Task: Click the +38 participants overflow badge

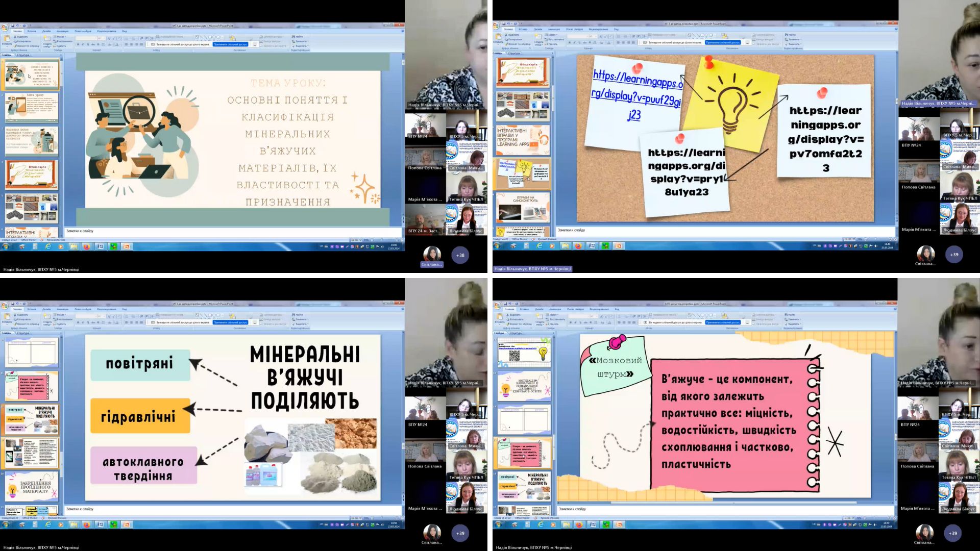Action: point(460,255)
